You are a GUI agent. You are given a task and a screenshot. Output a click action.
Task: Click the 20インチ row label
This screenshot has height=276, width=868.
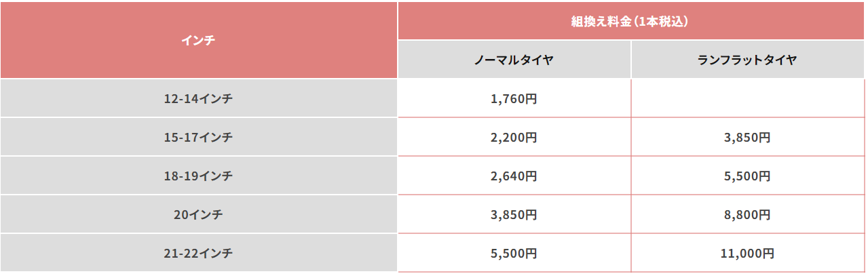pyautogui.click(x=198, y=215)
